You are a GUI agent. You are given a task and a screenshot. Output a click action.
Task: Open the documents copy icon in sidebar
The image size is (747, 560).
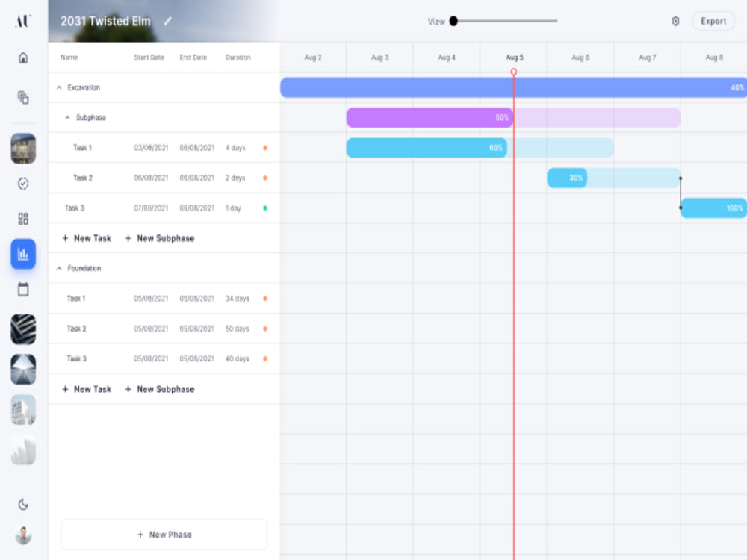click(x=23, y=97)
